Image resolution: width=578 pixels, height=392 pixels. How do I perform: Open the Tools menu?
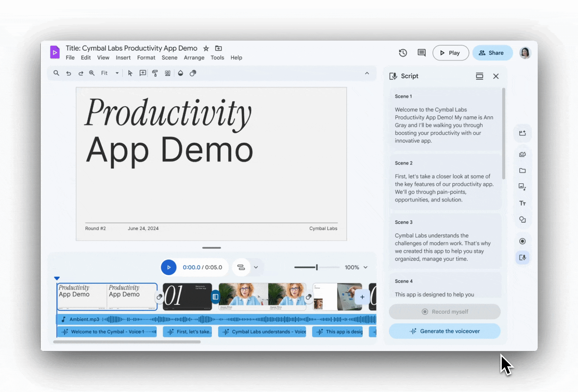pyautogui.click(x=217, y=58)
